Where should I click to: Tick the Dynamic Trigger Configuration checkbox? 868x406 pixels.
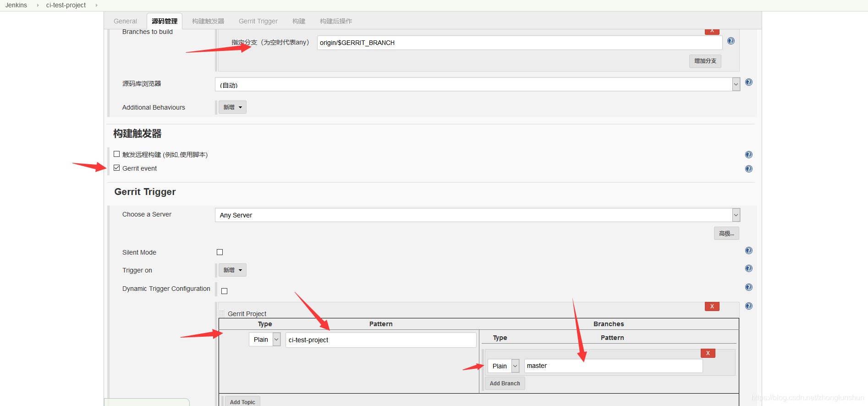225,291
